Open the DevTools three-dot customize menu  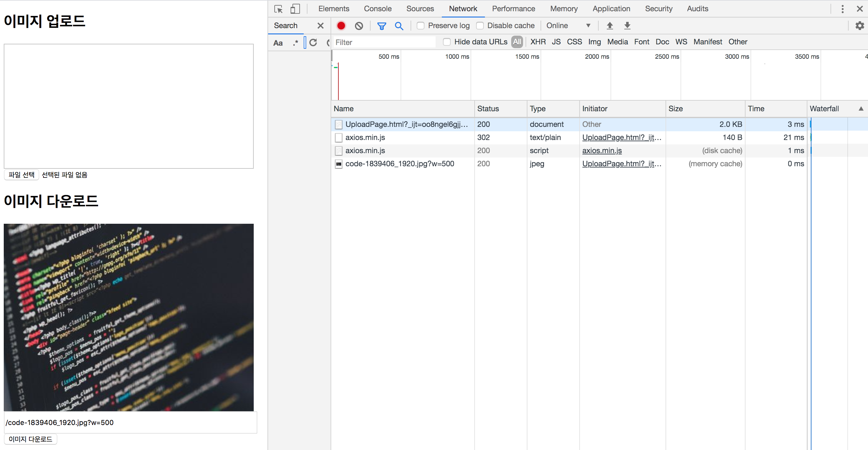tap(842, 9)
